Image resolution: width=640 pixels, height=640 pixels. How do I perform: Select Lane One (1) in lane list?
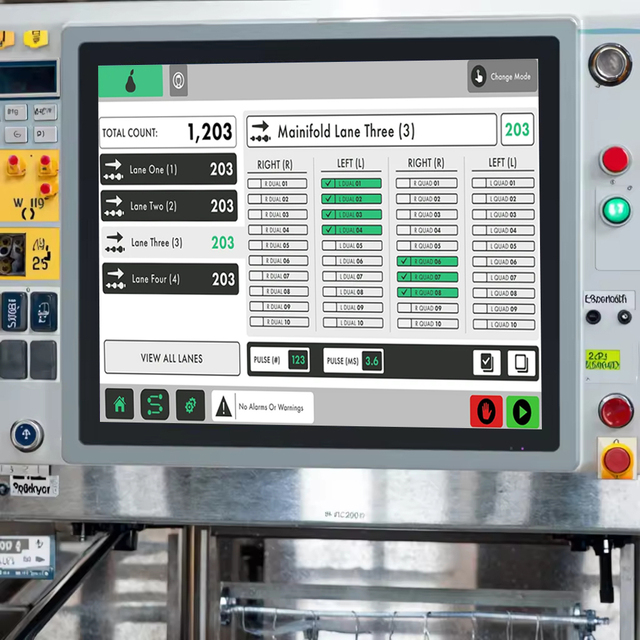click(x=169, y=169)
